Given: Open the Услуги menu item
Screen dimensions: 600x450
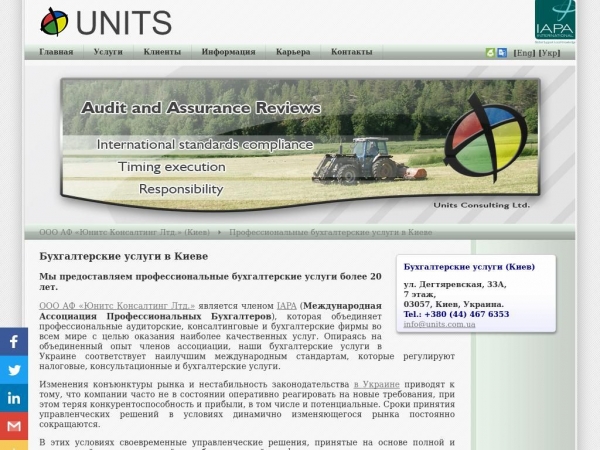Looking at the screenshot, I should click(108, 52).
